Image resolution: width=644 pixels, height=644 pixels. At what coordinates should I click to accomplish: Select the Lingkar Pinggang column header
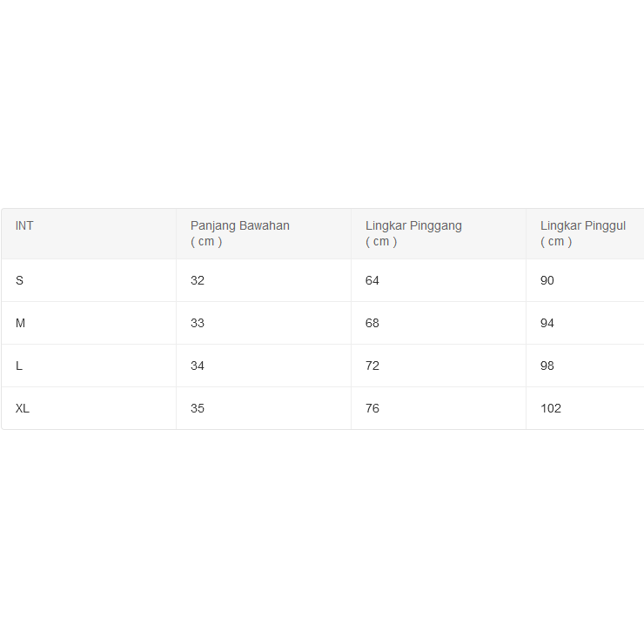tap(413, 233)
